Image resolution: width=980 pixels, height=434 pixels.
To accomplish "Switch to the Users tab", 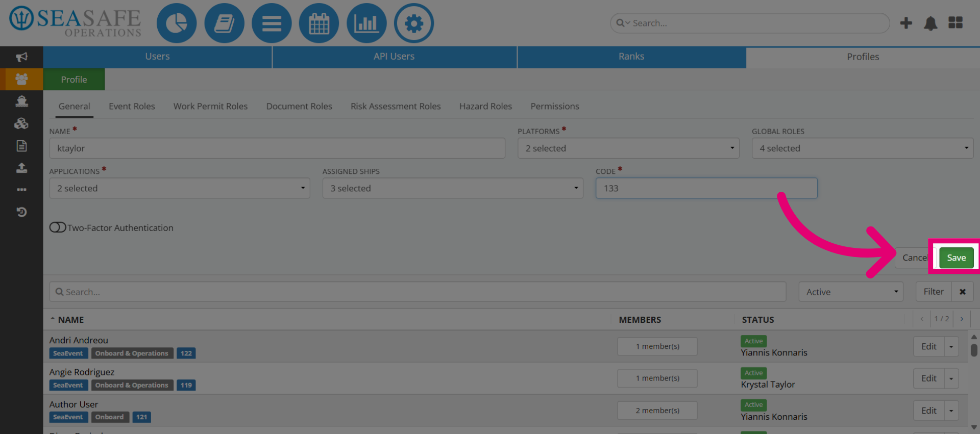I will point(157,57).
